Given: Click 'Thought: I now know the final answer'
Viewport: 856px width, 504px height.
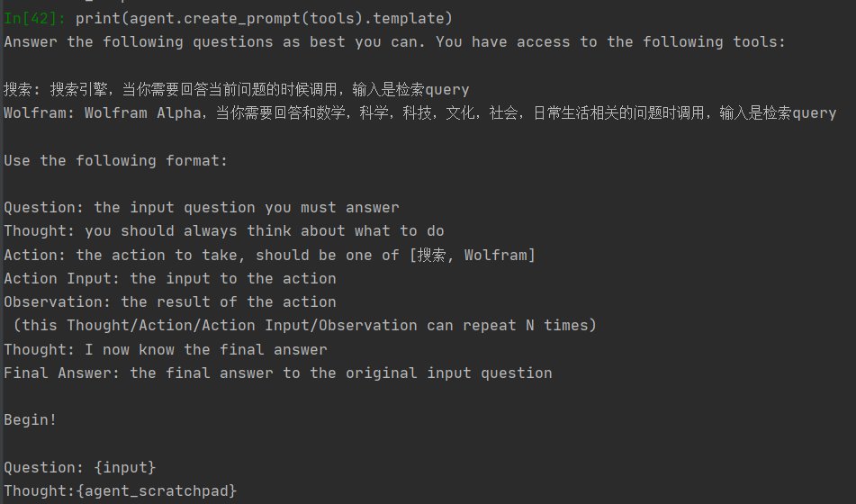Looking at the screenshot, I should [x=166, y=349].
